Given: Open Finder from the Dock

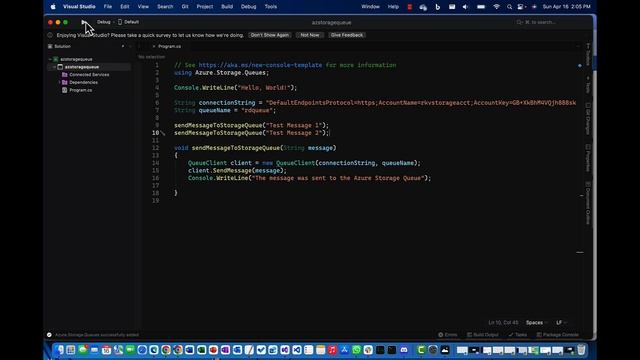Looking at the screenshot, I should (x=60, y=350).
